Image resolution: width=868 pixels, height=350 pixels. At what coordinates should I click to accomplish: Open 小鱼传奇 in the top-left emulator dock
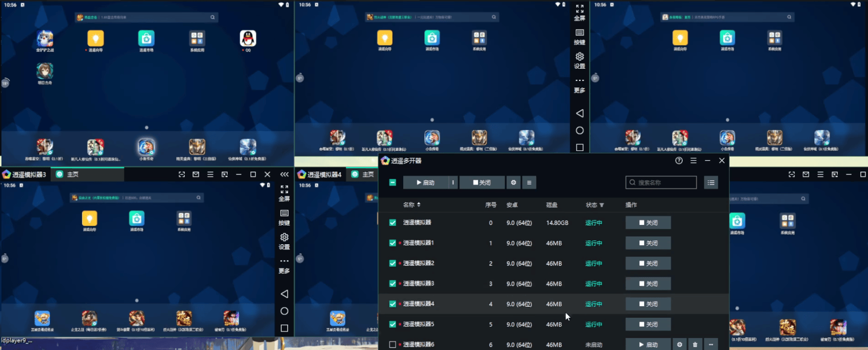pos(146,149)
